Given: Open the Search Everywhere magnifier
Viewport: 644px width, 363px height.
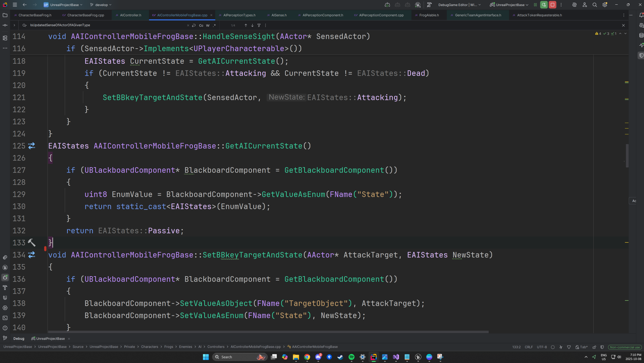Looking at the screenshot, I should coord(595,5).
